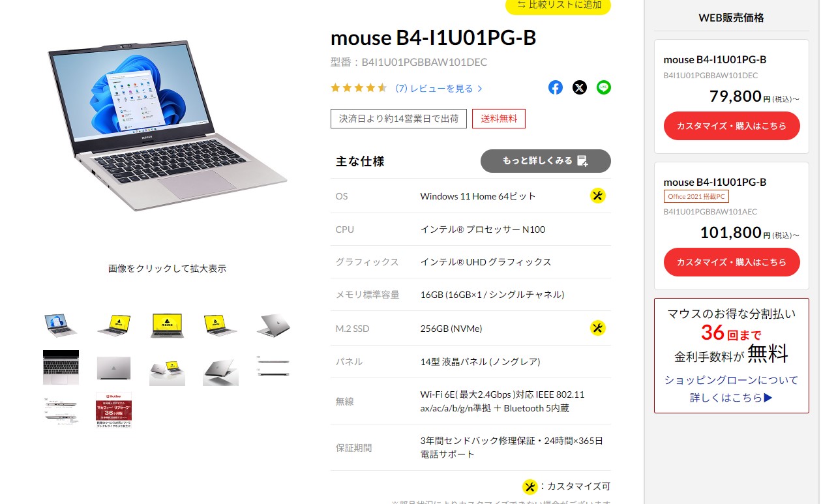Open ショッピングローンについて詳しくはこちら link

(732, 389)
